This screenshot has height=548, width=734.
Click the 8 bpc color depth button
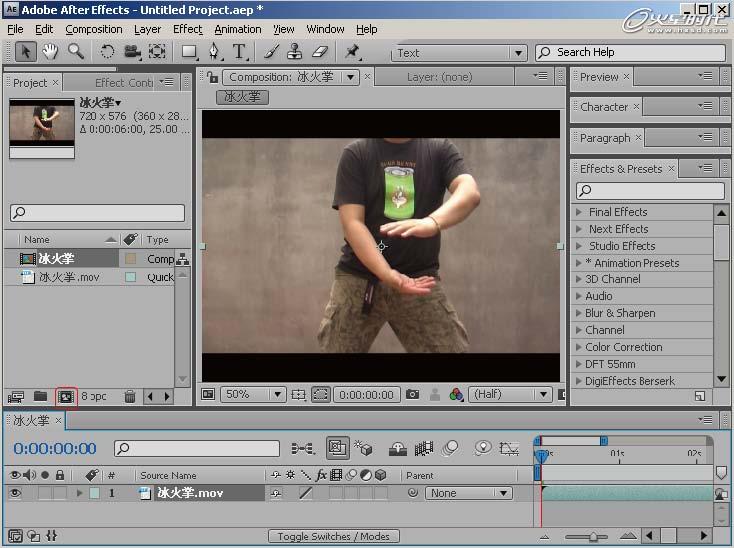pos(94,396)
